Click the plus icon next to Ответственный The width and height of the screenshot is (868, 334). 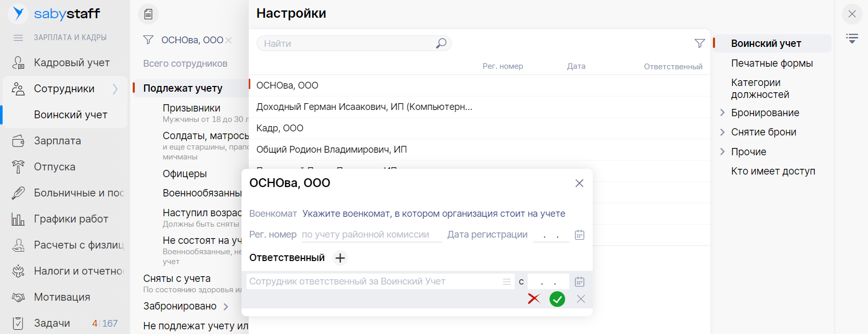[340, 258]
